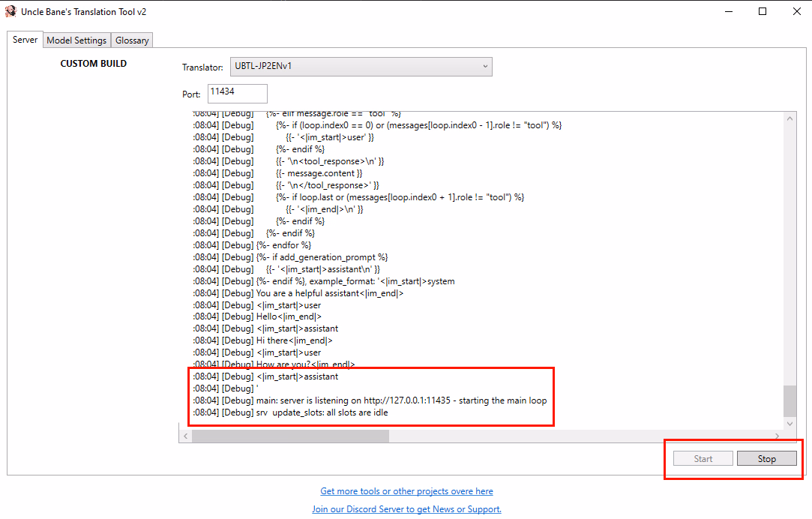Minimize the Translation Tool window
Screen dimensions: 812x519
(x=728, y=11)
